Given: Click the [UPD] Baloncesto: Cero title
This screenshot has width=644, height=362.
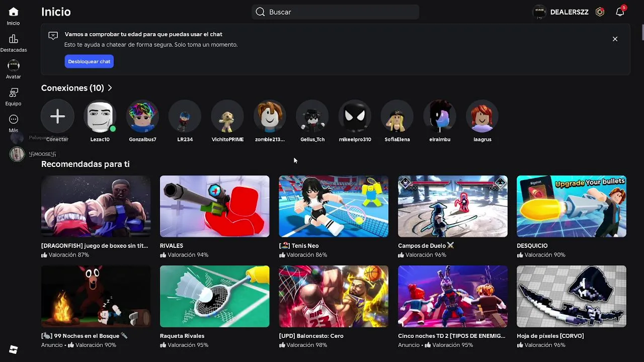Looking at the screenshot, I should pyautogui.click(x=311, y=336).
